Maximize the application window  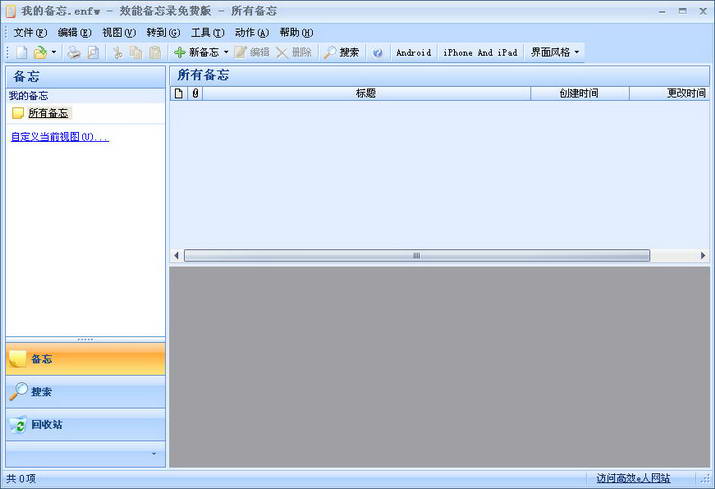[683, 11]
